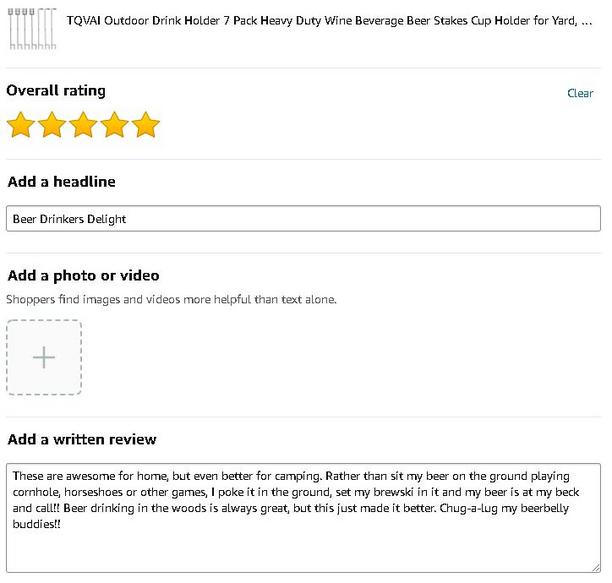This screenshot has height=583, width=612.
Task: Click the Add a written review heading
Action: pos(82,439)
